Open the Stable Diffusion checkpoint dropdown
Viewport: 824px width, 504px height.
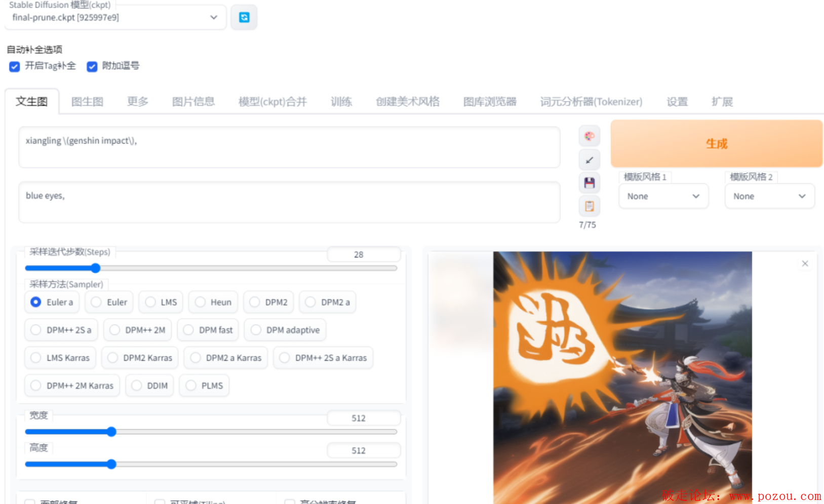click(x=115, y=17)
